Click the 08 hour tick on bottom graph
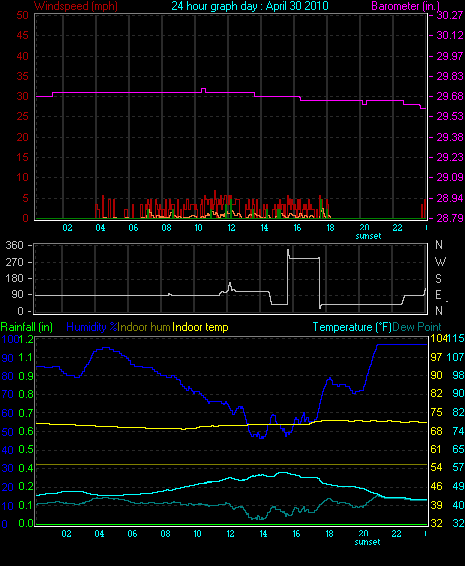The width and height of the screenshot is (465, 566). pos(165,534)
